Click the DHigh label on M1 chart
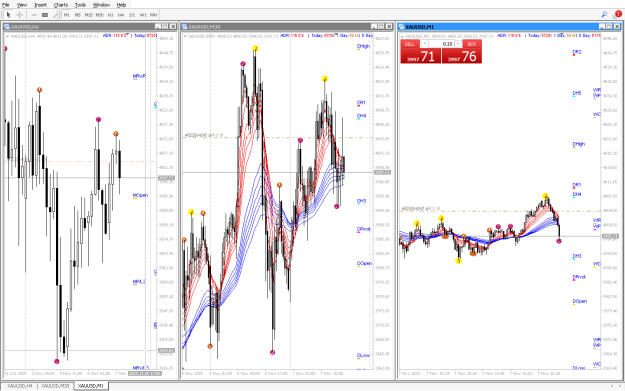Image resolution: width=625 pixels, height=391 pixels. 579,144
